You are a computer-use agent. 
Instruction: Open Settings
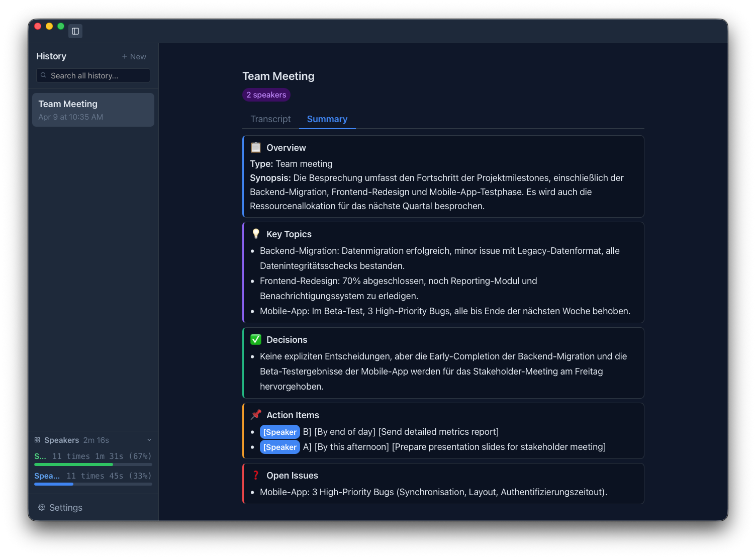[60, 507]
